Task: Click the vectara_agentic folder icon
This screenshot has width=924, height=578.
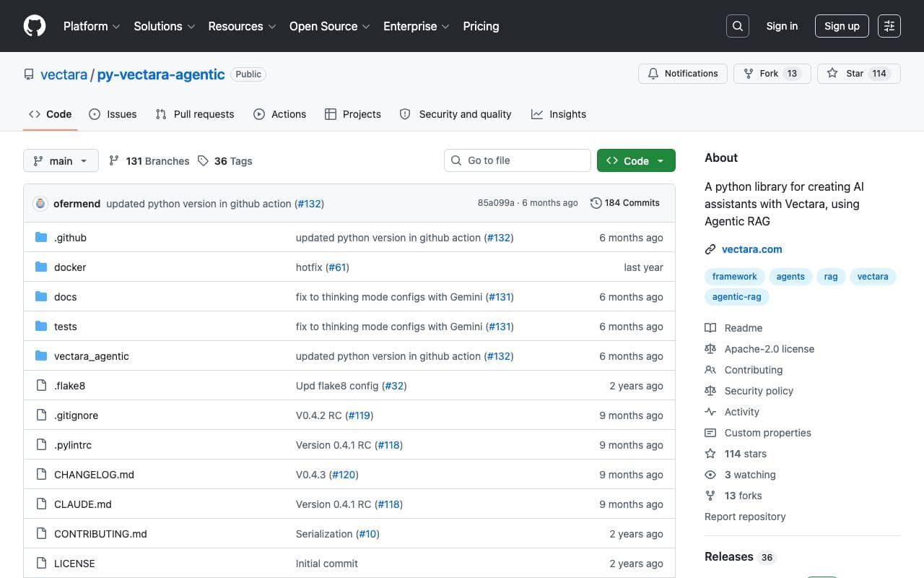Action: pyautogui.click(x=41, y=356)
